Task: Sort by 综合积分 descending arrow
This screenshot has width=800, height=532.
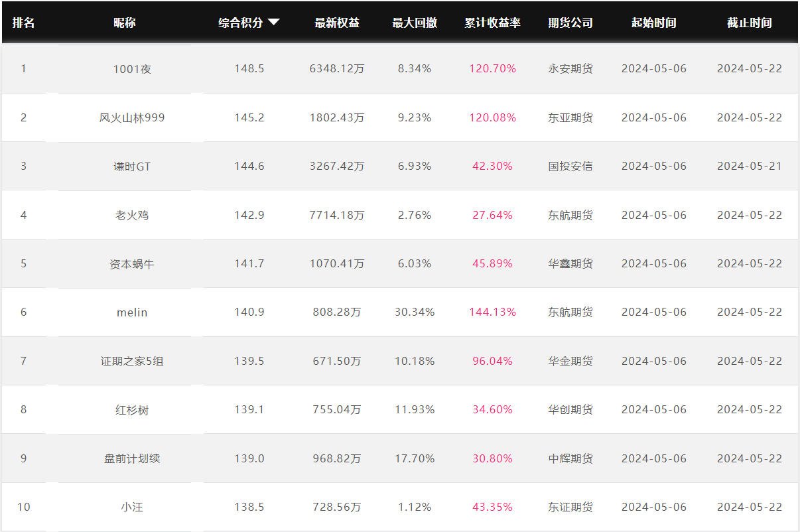Action: click(x=273, y=23)
